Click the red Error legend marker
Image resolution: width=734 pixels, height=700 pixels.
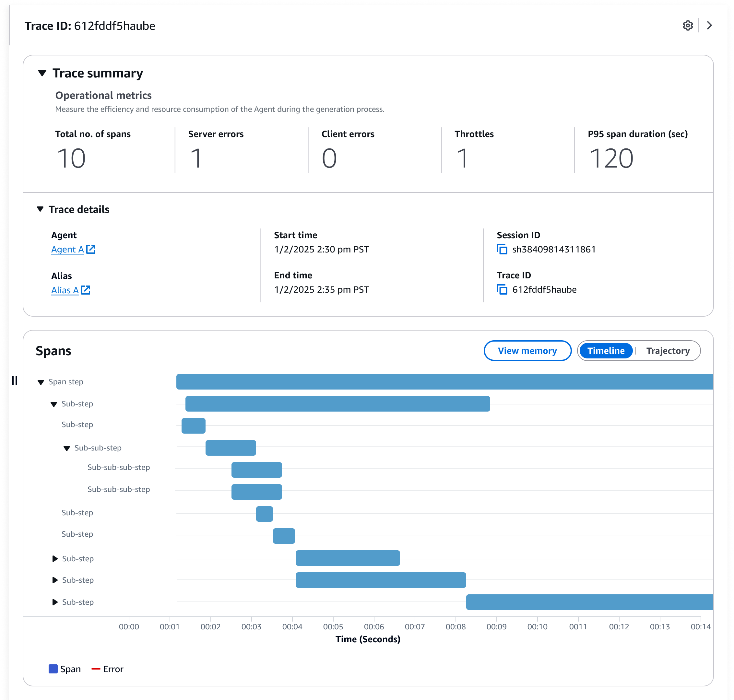pyautogui.click(x=96, y=669)
